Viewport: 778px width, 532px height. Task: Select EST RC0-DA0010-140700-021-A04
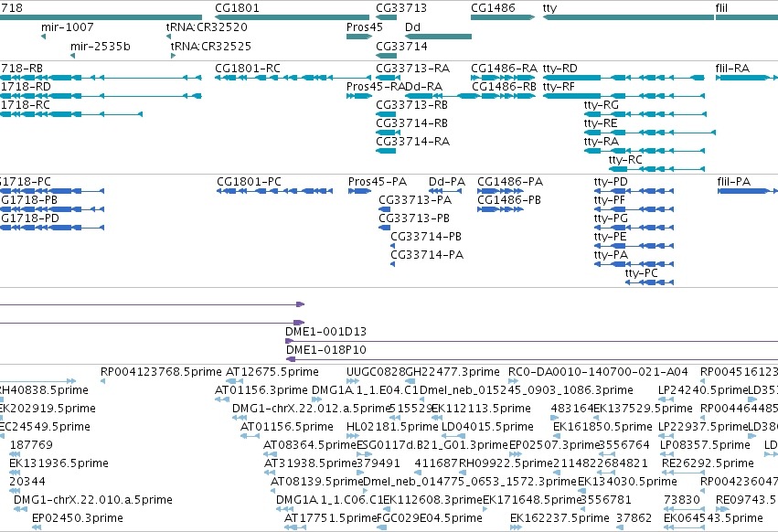[513, 381]
